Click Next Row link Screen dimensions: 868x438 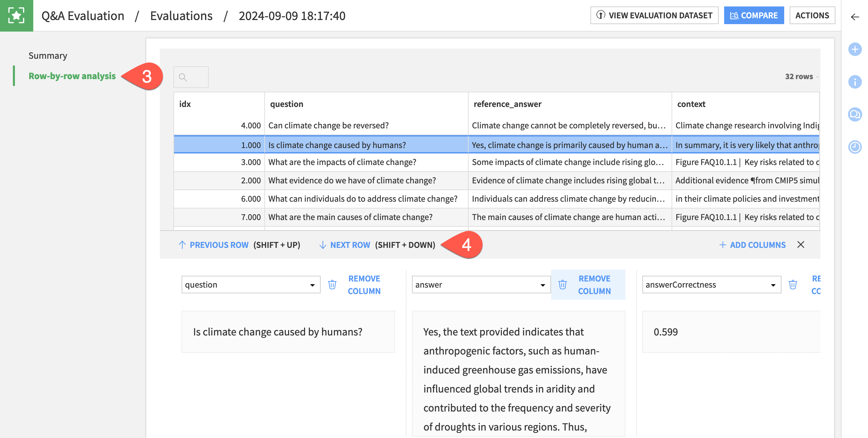click(350, 245)
